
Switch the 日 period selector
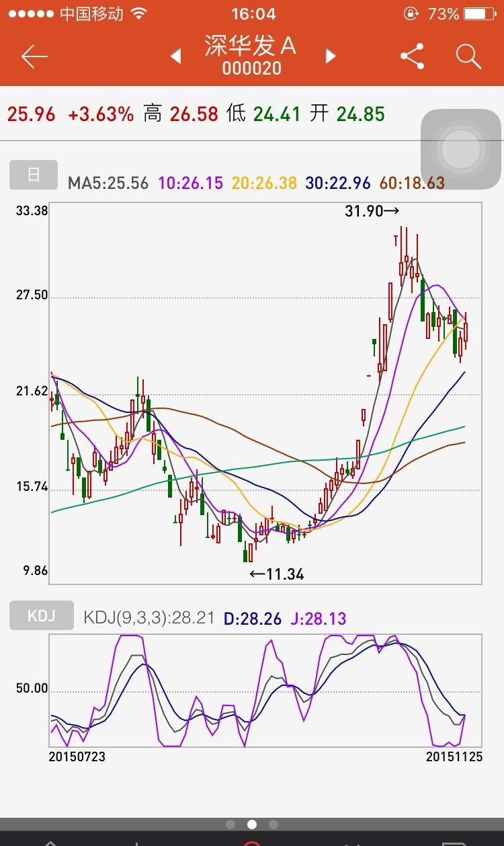point(34,175)
